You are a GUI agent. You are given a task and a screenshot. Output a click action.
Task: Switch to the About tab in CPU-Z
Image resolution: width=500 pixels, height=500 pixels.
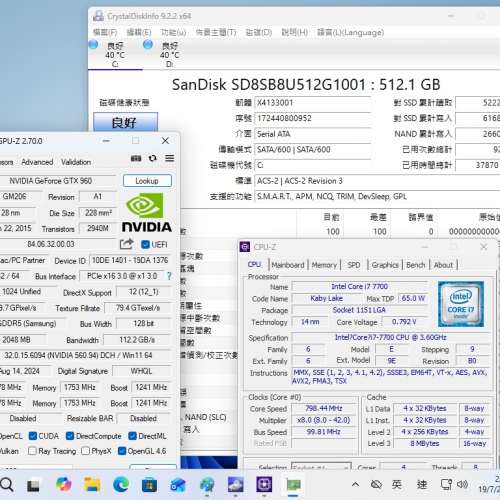pos(443,265)
